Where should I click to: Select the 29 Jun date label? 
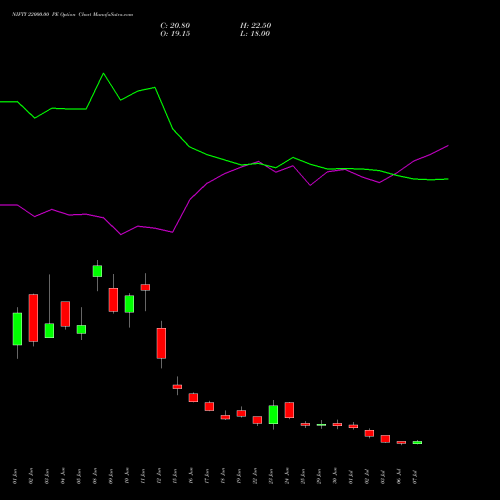pyautogui.click(x=319, y=476)
